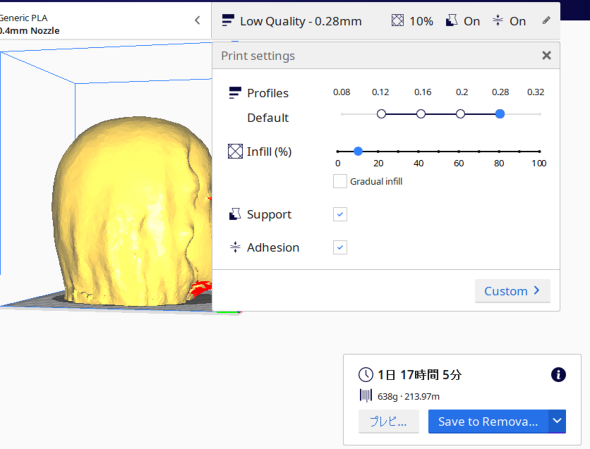Viewport: 590px width, 449px height.
Task: Click the support icon in top bar
Action: tap(452, 20)
